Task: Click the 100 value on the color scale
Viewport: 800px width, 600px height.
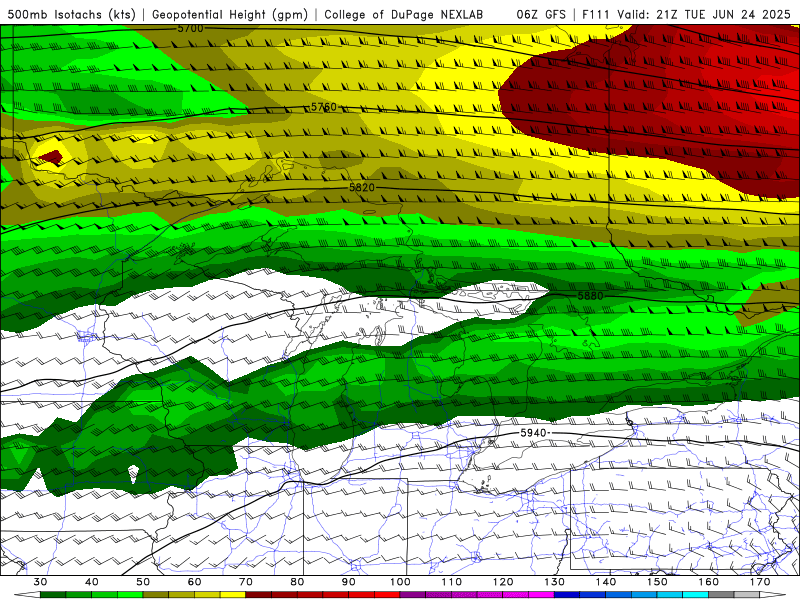Action: 400,582
